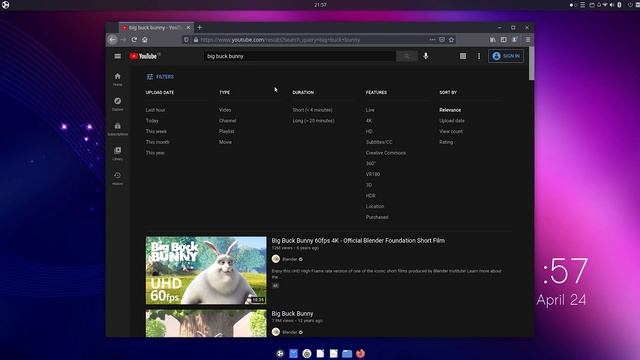The height and width of the screenshot is (360, 640).
Task: Click the YouTube search magnifier button
Action: (407, 56)
